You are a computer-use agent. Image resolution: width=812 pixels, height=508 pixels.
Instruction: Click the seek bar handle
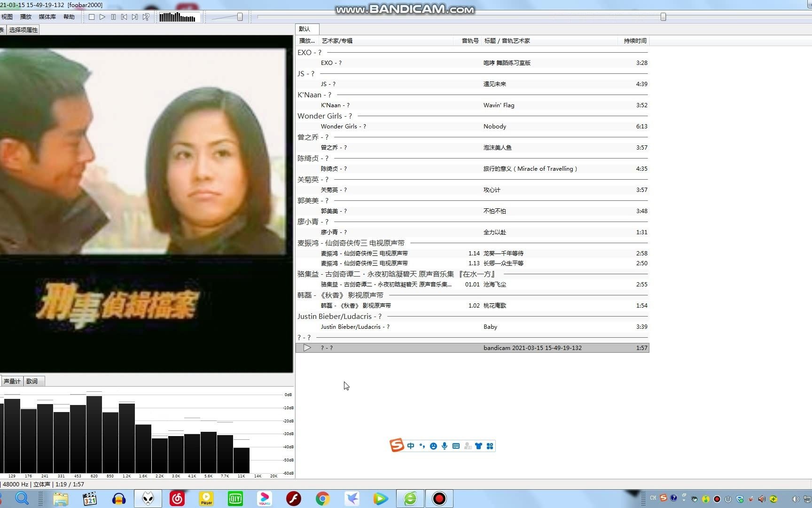pos(663,17)
